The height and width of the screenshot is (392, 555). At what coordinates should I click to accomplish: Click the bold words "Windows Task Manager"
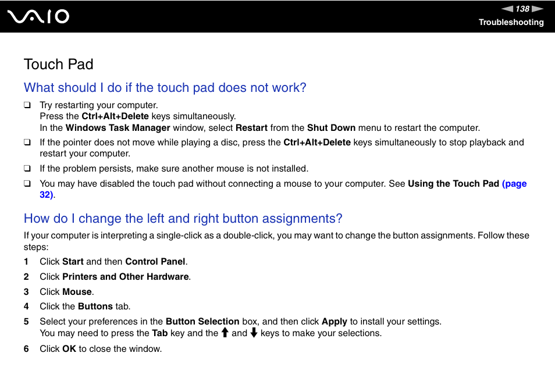coord(118,128)
